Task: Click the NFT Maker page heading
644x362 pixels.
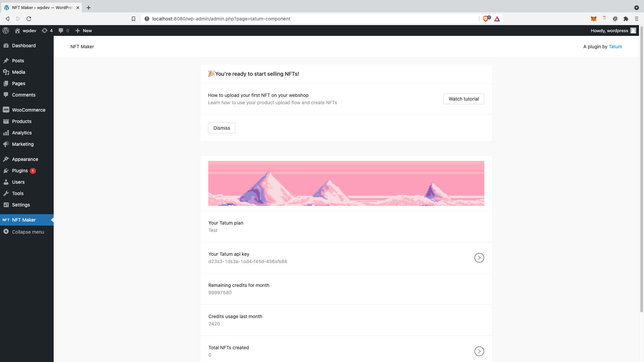Action: click(x=82, y=47)
